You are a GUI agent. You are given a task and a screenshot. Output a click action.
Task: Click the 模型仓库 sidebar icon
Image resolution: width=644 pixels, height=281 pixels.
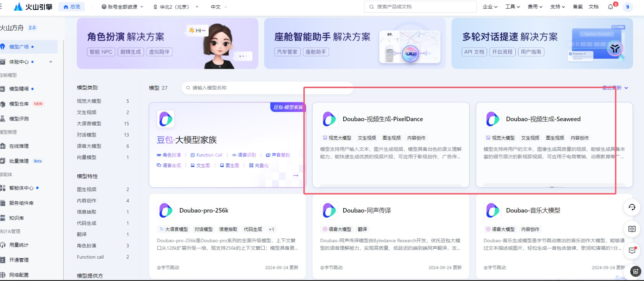click(x=3, y=104)
